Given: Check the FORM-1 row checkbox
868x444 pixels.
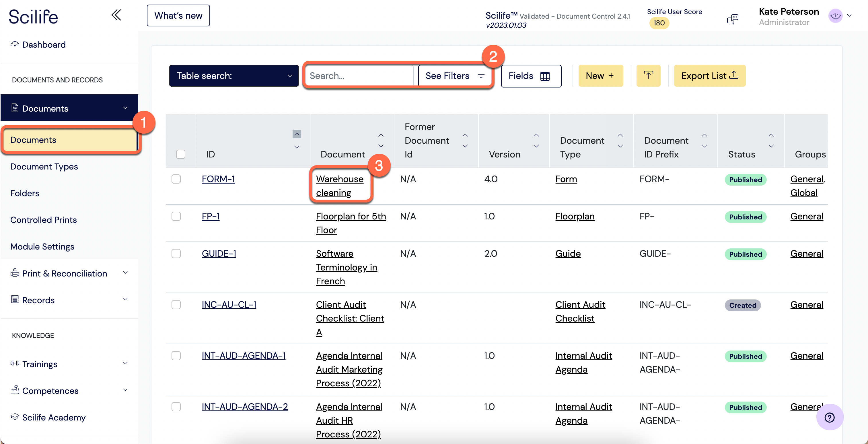Looking at the screenshot, I should [176, 179].
